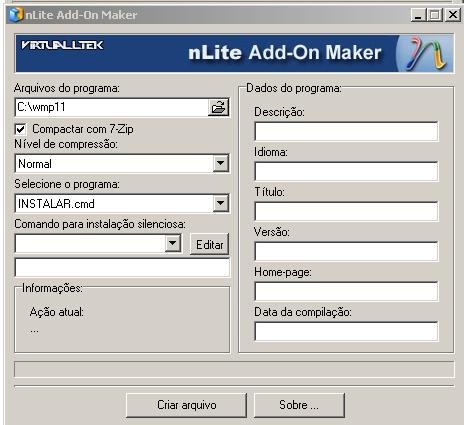The width and height of the screenshot is (464, 425).
Task: Close the nLite Add-On Maker window
Action: 453,15
